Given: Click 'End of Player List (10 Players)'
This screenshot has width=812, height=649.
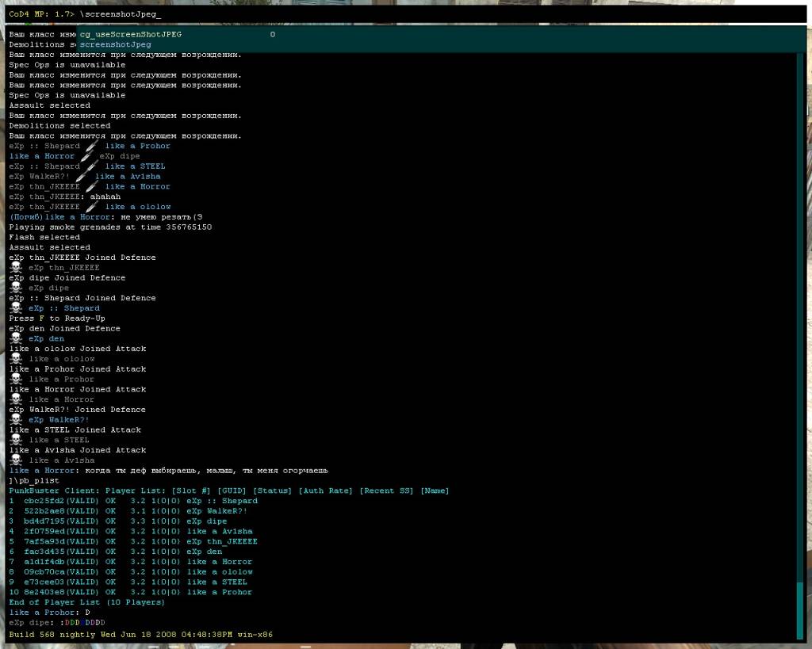Looking at the screenshot, I should (87, 602).
